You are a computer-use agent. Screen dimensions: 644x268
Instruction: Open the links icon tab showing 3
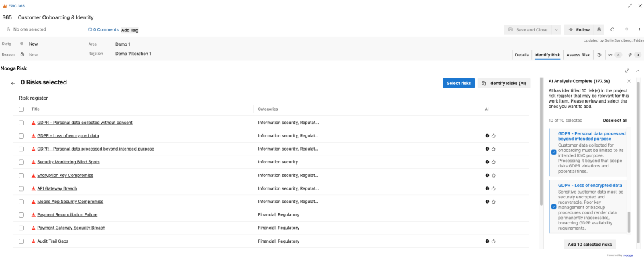click(614, 54)
